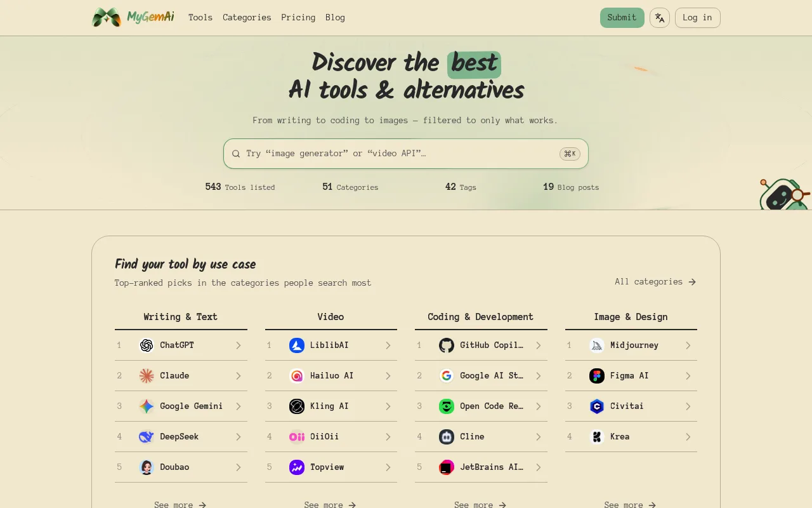
Task: Click the Hailuo AI logo icon
Action: (297, 376)
